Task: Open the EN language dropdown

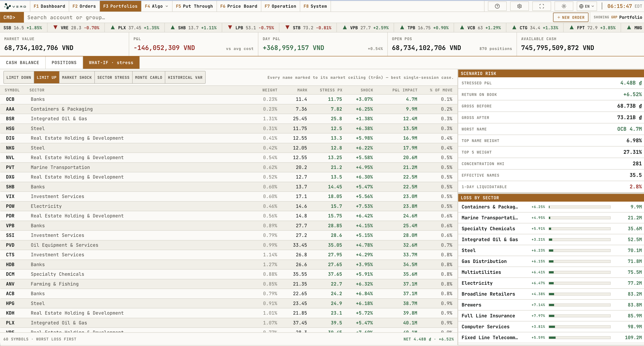Action: [x=587, y=6]
